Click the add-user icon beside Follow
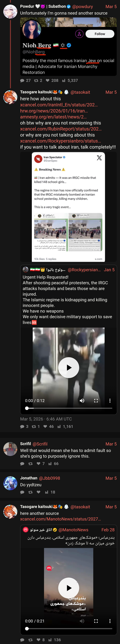Image resolution: width=120 pixels, height=644 pixels. point(79,34)
